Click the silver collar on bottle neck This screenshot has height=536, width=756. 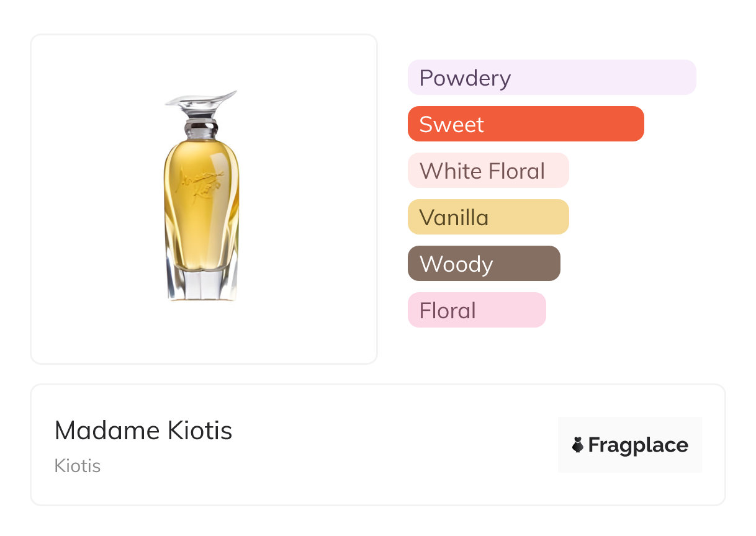click(x=201, y=130)
